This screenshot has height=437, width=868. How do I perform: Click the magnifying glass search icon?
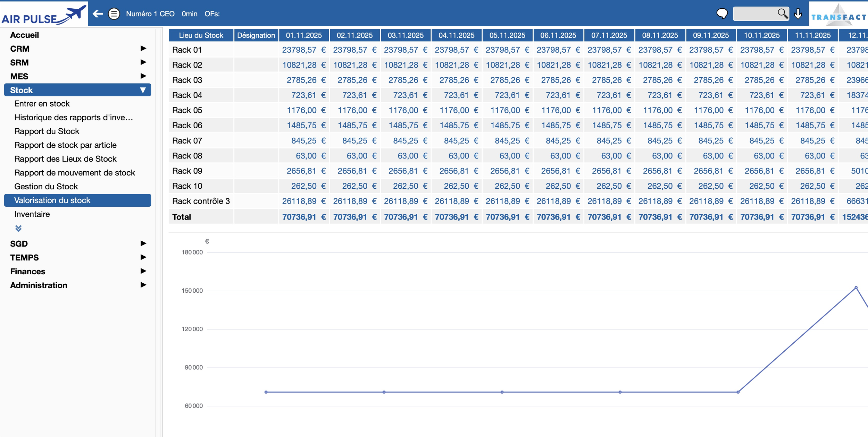point(782,14)
